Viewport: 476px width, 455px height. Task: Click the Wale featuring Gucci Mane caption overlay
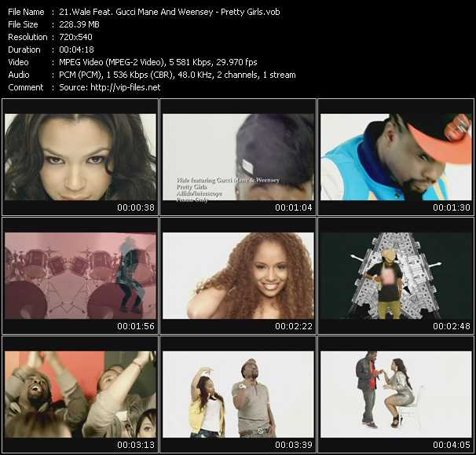(x=228, y=189)
